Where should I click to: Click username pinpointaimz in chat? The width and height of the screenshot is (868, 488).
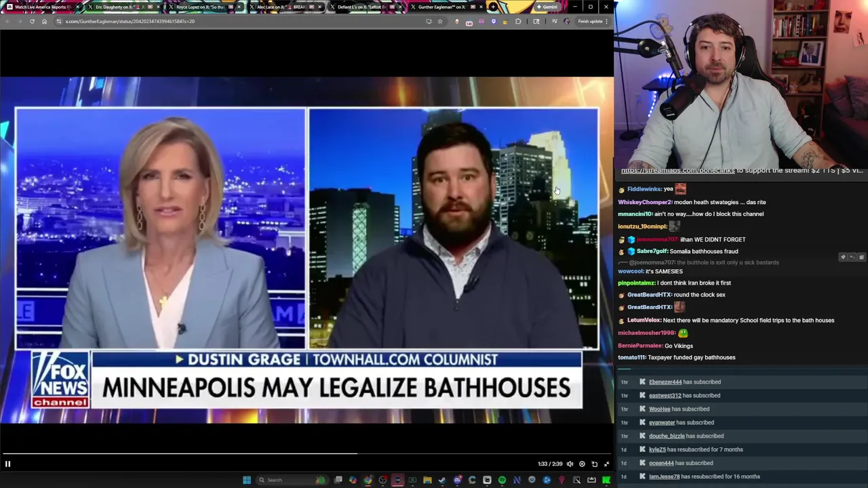tap(636, 283)
